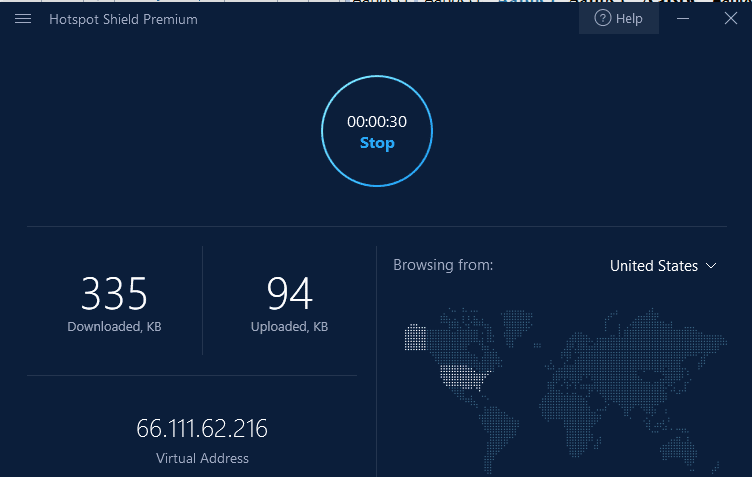Open the United States location dropdown
752x477 pixels.
point(663,266)
